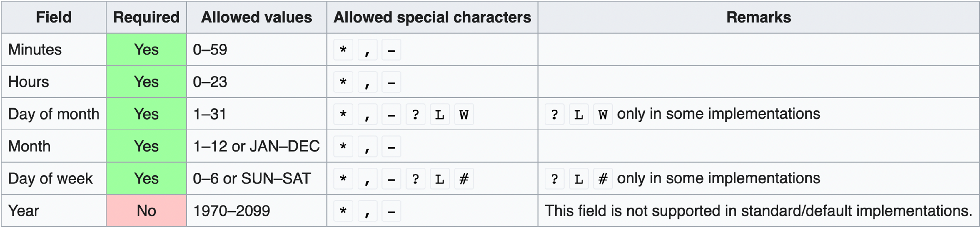This screenshot has width=980, height=227.
Task: Click the comma symbol in the Hours row
Action: tap(367, 82)
